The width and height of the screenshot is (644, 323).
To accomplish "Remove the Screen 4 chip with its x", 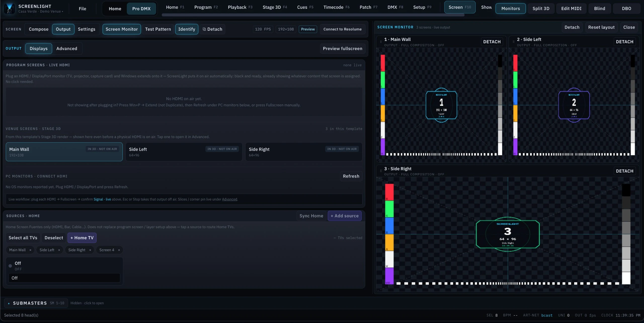I will click(x=119, y=250).
